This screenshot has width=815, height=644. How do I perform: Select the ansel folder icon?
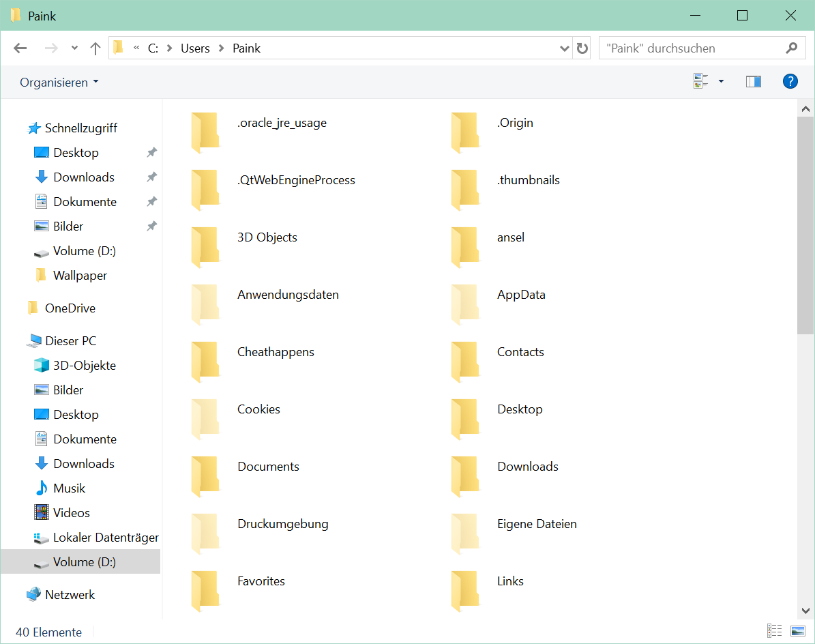(465, 247)
